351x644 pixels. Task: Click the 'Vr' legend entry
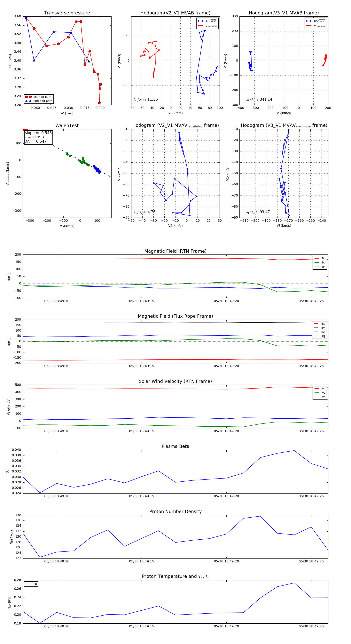320,389
